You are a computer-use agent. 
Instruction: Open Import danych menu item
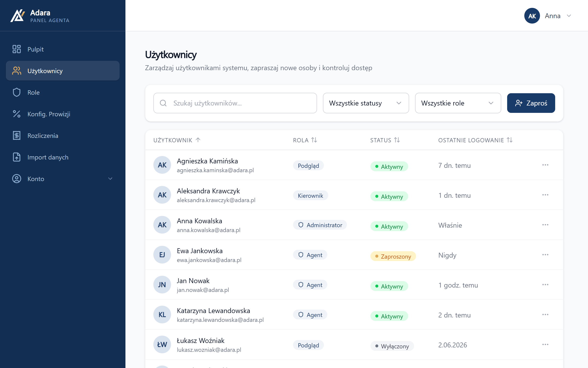(x=63, y=157)
